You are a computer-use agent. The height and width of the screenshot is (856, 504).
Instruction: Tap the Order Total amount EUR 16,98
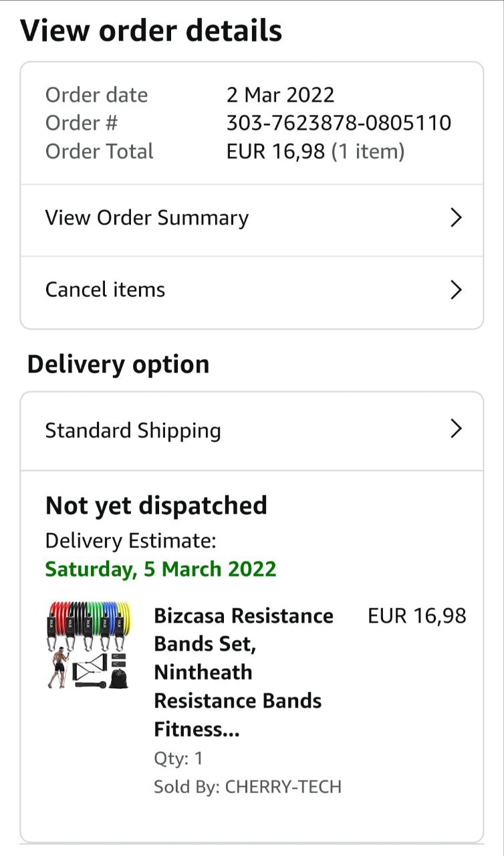(275, 152)
